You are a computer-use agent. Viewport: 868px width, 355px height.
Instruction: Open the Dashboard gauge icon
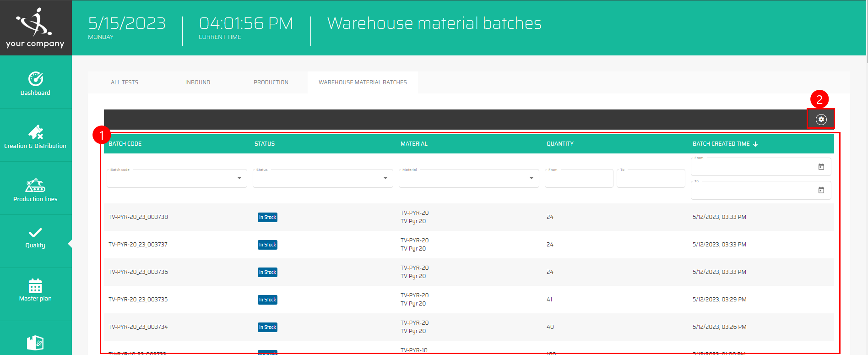[x=36, y=79]
